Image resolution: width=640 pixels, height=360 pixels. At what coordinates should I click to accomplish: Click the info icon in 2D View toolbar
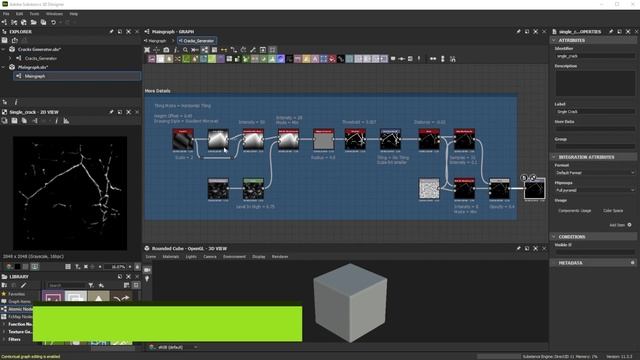coord(56,121)
